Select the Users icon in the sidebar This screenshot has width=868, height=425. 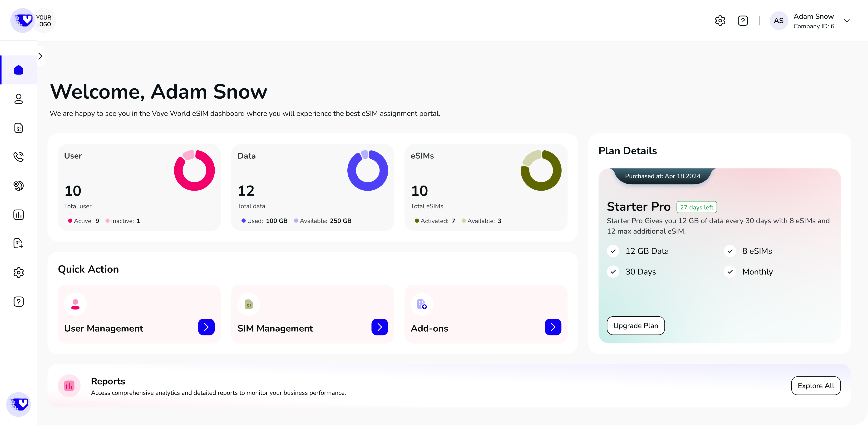pyautogui.click(x=19, y=99)
